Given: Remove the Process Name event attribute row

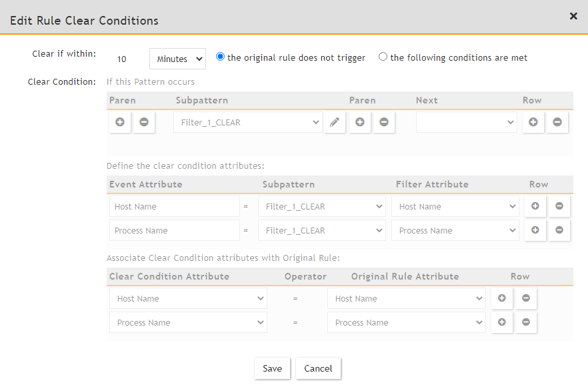Looking at the screenshot, I should 559,230.
